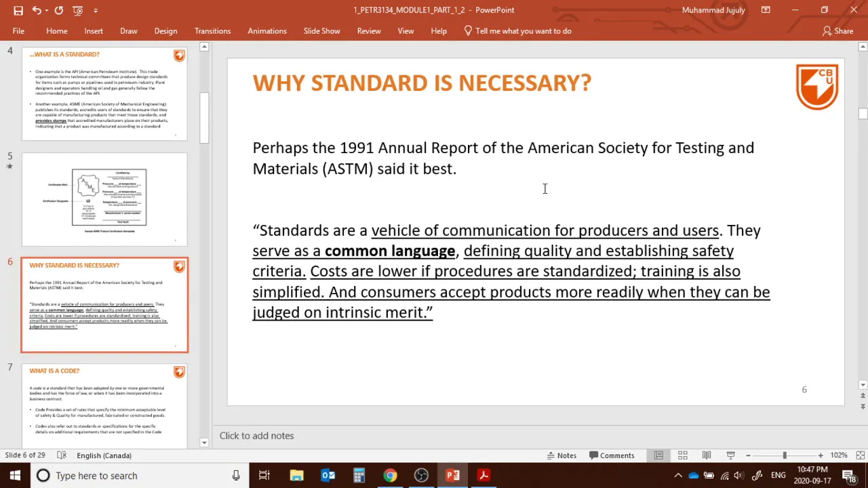Open the File menu
The height and width of the screenshot is (488, 868).
pos(18,31)
